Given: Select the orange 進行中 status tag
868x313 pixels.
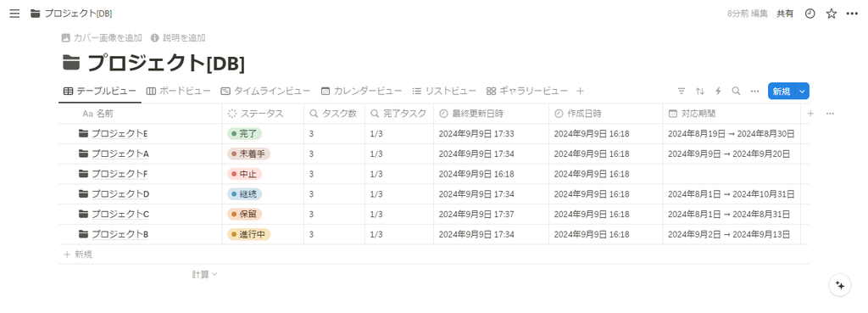Looking at the screenshot, I should pyautogui.click(x=248, y=234).
